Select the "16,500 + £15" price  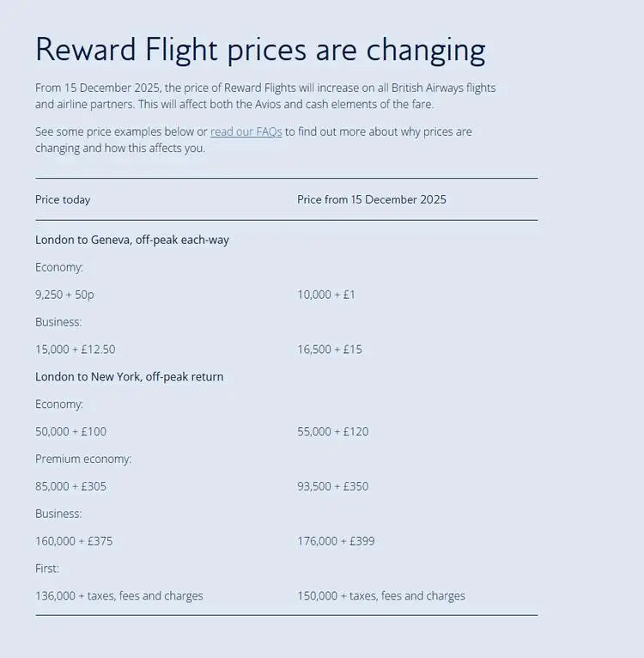point(330,350)
